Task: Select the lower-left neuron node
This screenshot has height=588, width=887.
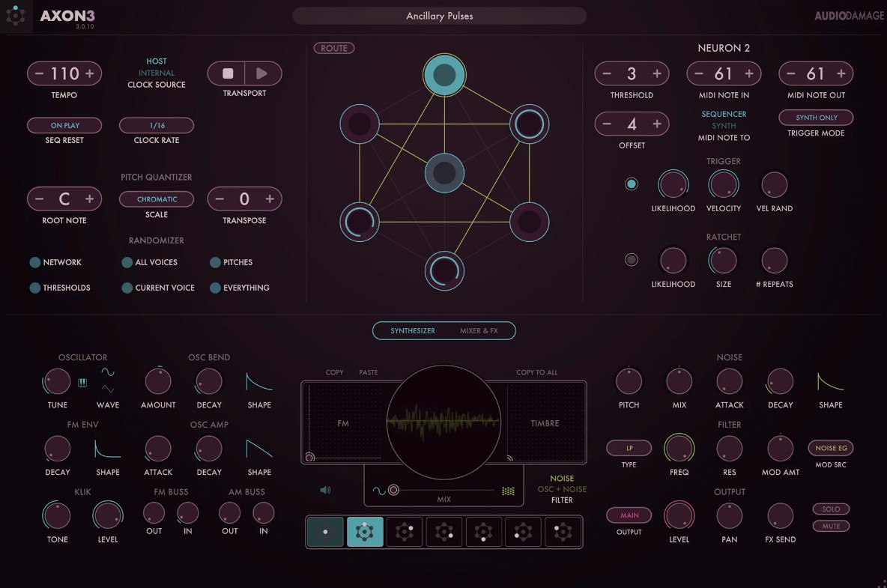Action: click(359, 222)
